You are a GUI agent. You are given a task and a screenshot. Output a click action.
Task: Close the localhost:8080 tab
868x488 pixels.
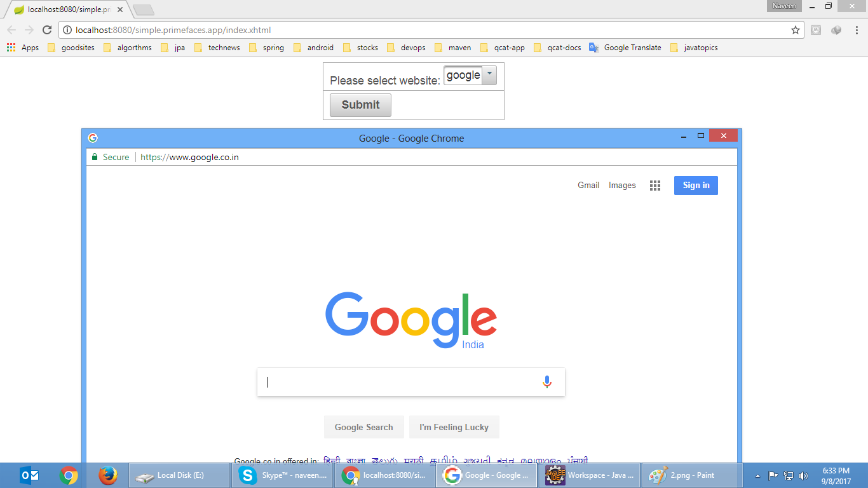tap(120, 10)
